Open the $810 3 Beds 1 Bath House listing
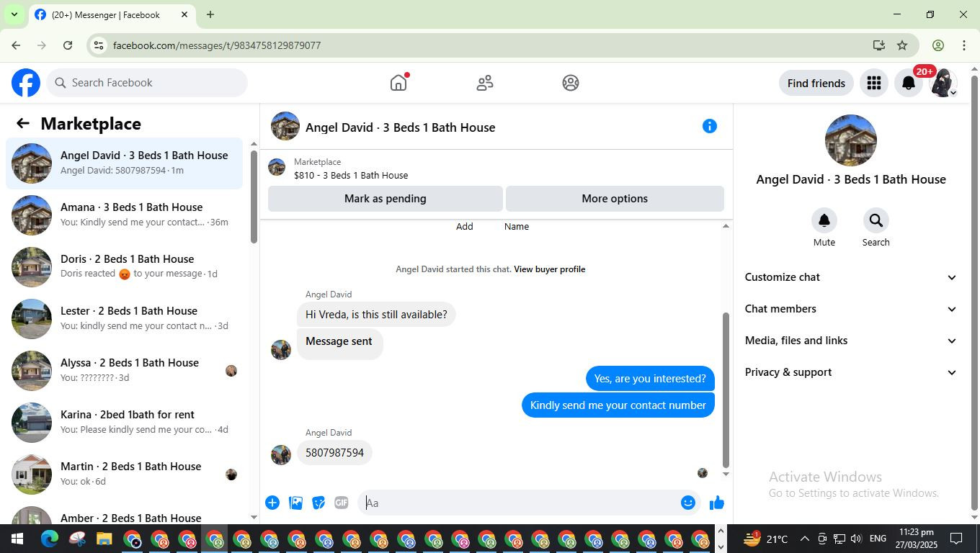 [x=351, y=175]
